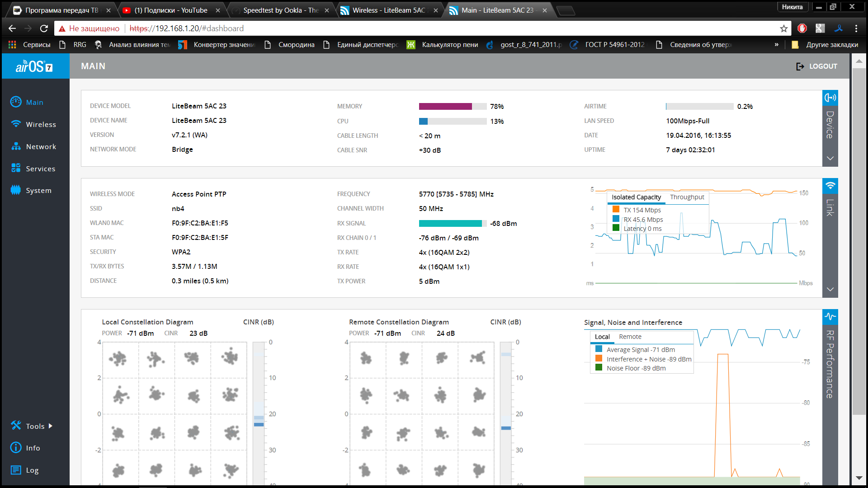Reload the page with refresh icon

coord(44,28)
